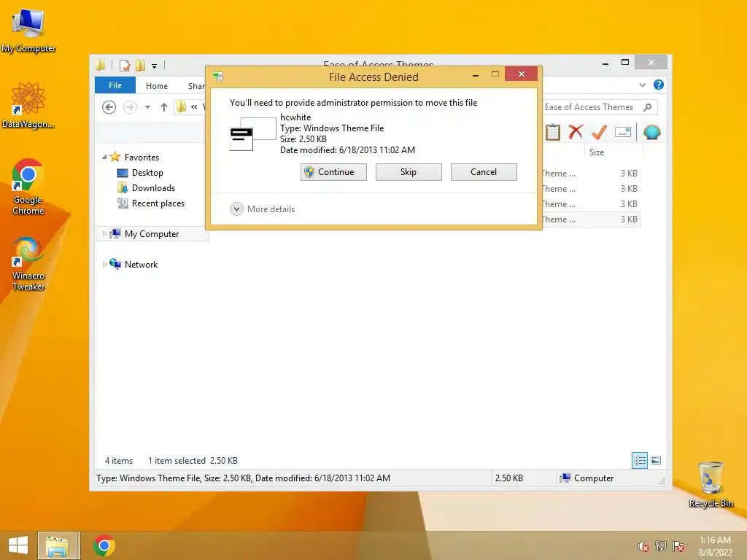The image size is (747, 560).
Task: Go back with the Explorer back arrow
Action: point(109,107)
